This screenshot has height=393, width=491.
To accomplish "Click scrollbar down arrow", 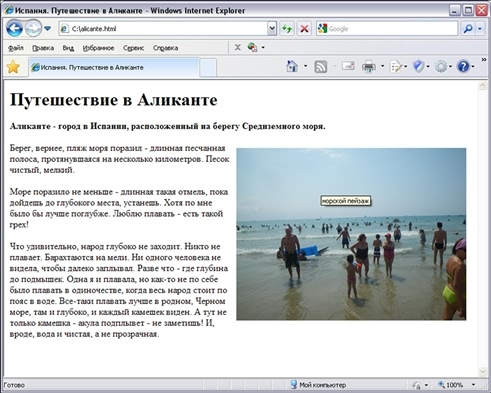I will (x=482, y=371).
